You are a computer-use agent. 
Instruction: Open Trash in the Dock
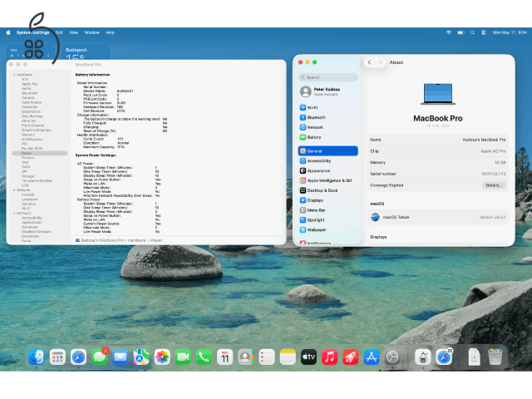(x=495, y=357)
